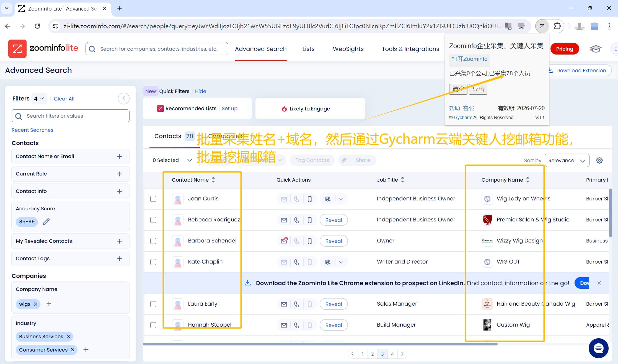Image resolution: width=618 pixels, height=364 pixels.
Task: Click the Pricing button
Action: coord(565,49)
